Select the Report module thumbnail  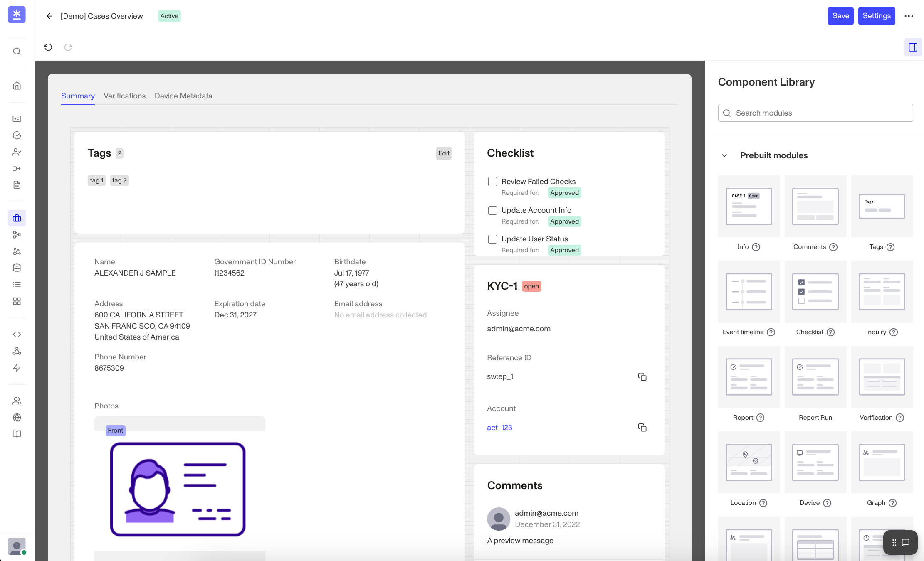(749, 377)
